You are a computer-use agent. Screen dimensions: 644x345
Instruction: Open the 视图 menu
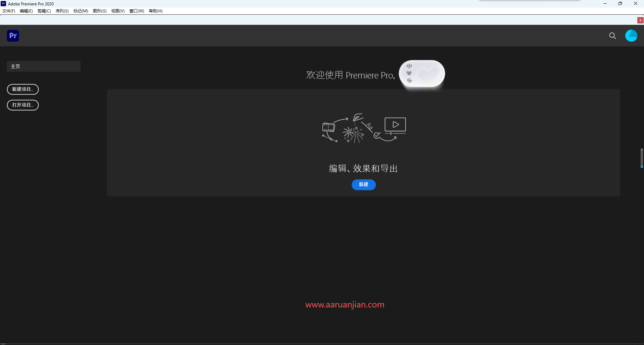coord(118,11)
